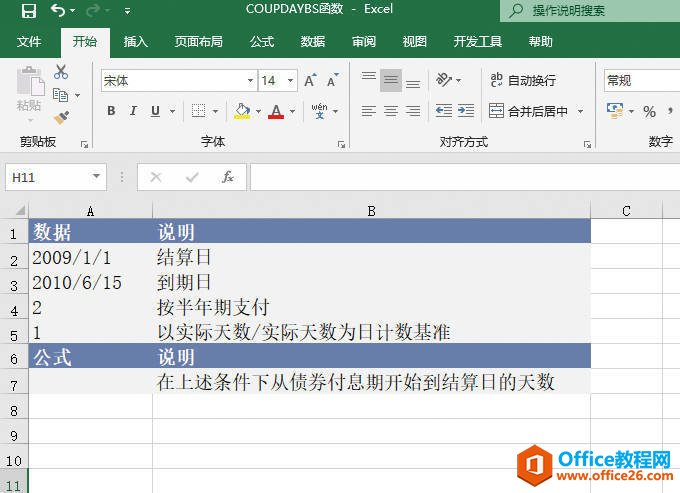Click the operation search box
Screen dimensions: 680x493
point(590,10)
